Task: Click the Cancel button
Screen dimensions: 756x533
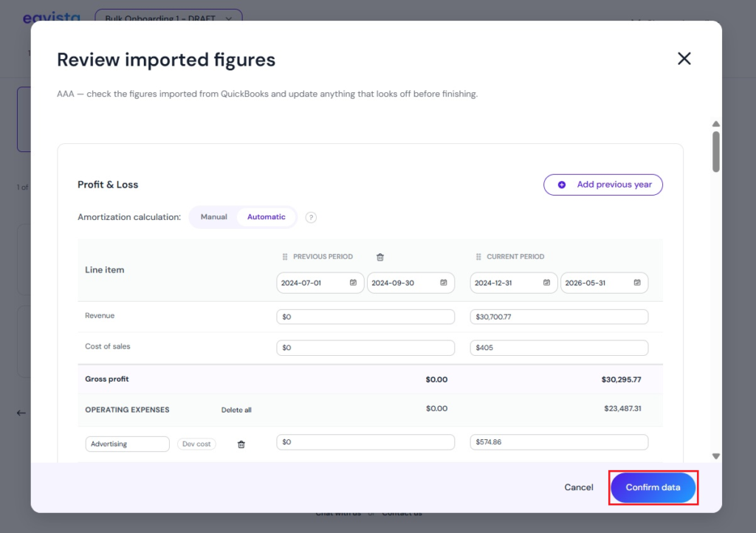Action: pyautogui.click(x=579, y=487)
